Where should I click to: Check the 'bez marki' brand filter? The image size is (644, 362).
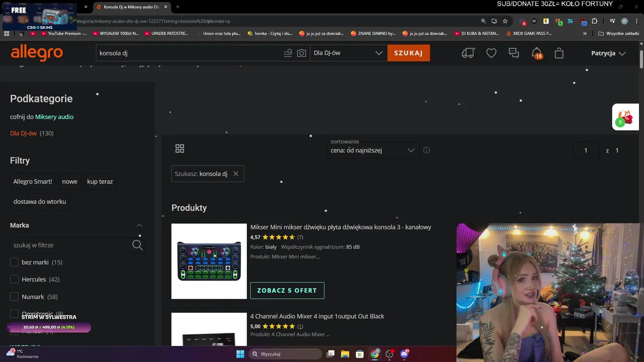(14, 262)
